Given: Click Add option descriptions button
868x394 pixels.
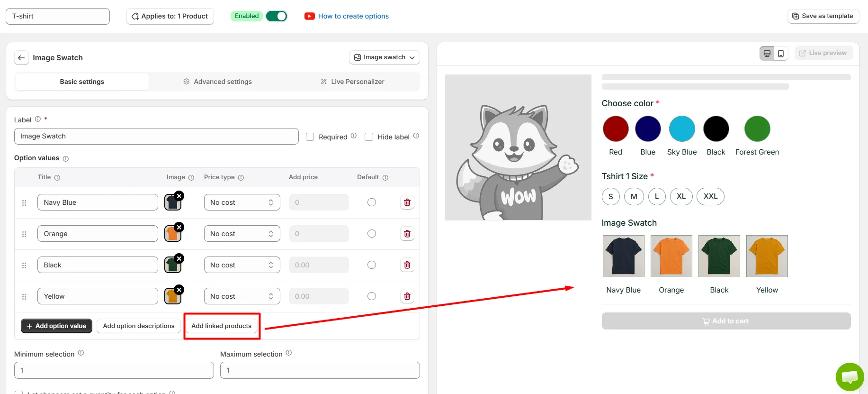Looking at the screenshot, I should click(139, 326).
